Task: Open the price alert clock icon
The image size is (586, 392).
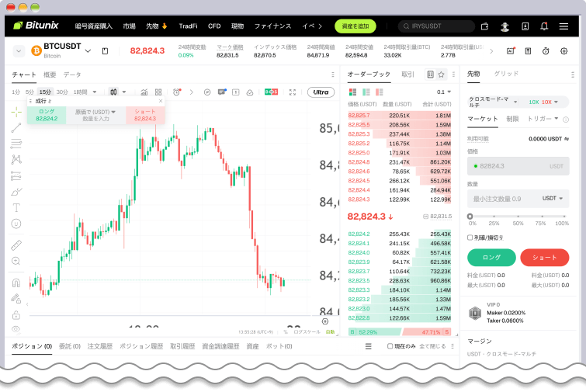Action: coord(177,92)
